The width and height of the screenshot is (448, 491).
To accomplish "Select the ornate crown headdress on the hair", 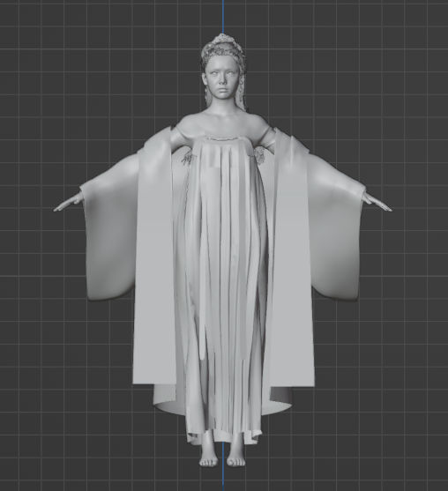I will [x=223, y=41].
